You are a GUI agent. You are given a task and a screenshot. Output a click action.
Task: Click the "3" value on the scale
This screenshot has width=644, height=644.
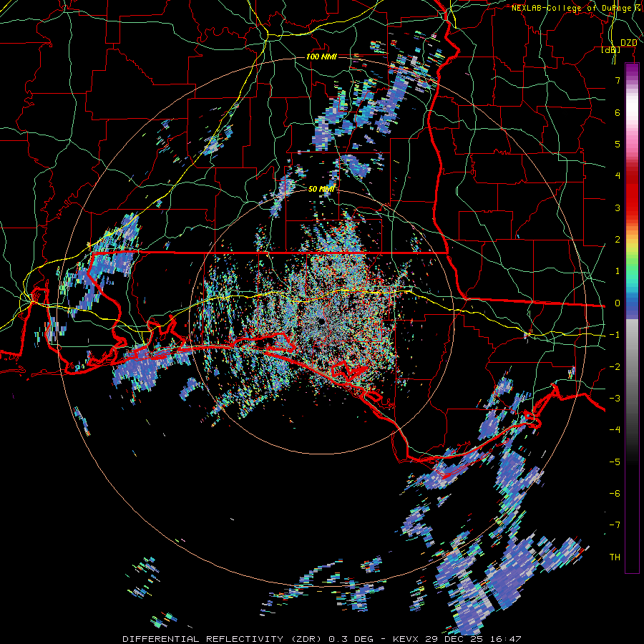point(618,208)
